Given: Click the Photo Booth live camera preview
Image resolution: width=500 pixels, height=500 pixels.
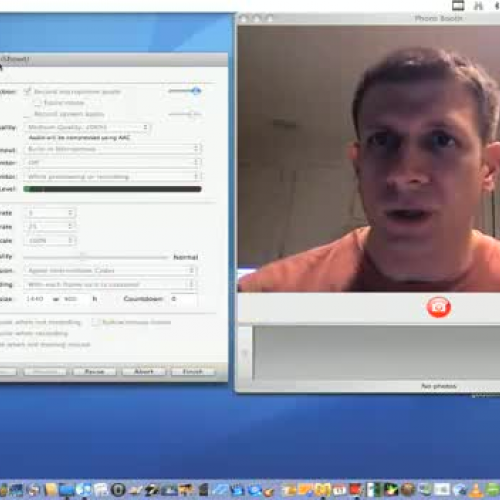Looking at the screenshot, I should (369, 159).
